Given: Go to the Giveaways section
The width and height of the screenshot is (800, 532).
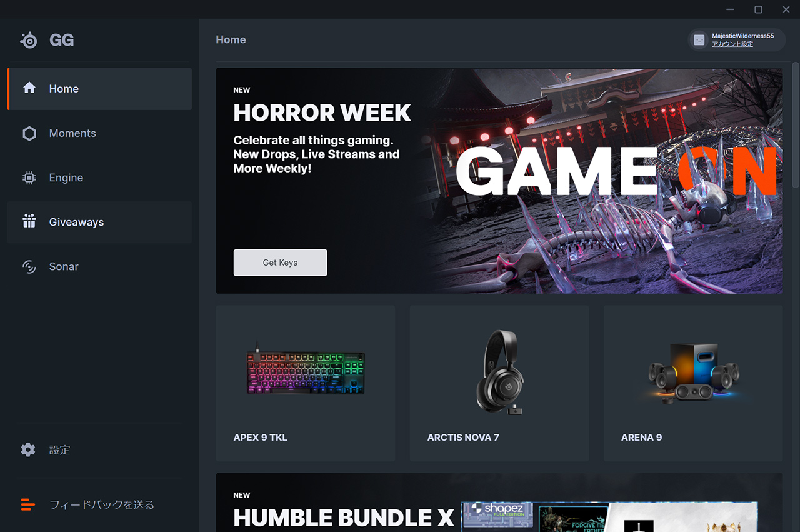Looking at the screenshot, I should coord(99,222).
